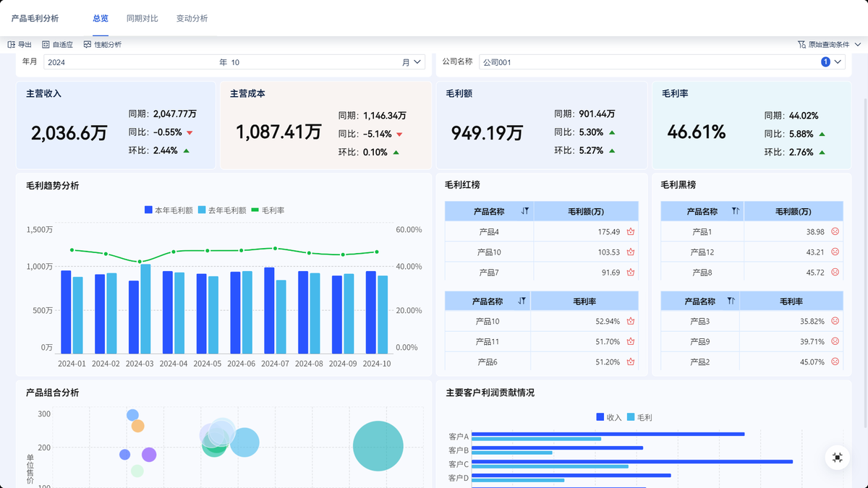This screenshot has width=868, height=488.
Task: Click sad-face icon on 产品9 row
Action: tap(835, 341)
